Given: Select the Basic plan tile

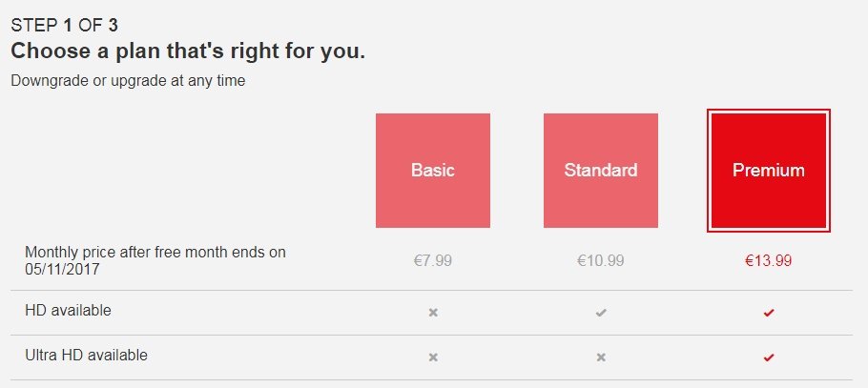Looking at the screenshot, I should point(433,171).
